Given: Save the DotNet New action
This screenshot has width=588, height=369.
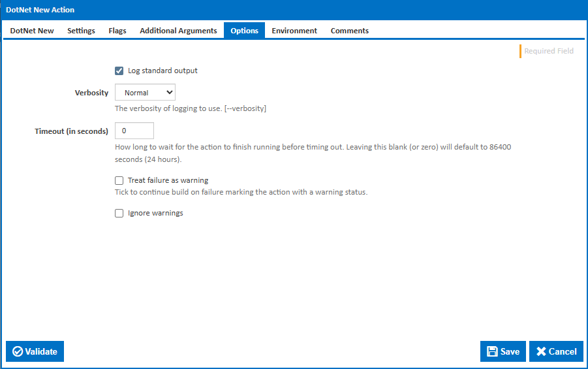Looking at the screenshot, I should pyautogui.click(x=503, y=351).
